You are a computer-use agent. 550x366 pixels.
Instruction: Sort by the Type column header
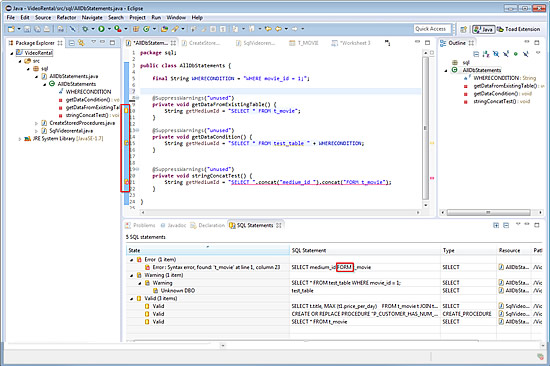pyautogui.click(x=469, y=250)
